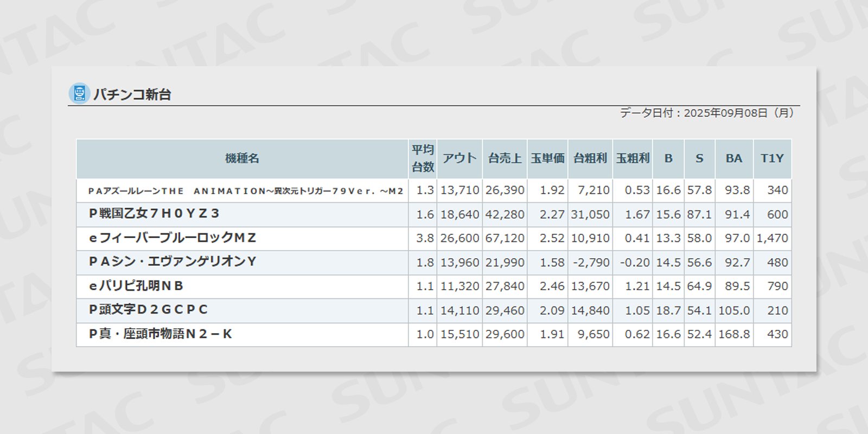Click 台売上 value 42,280
868x434 pixels.
[x=505, y=214]
